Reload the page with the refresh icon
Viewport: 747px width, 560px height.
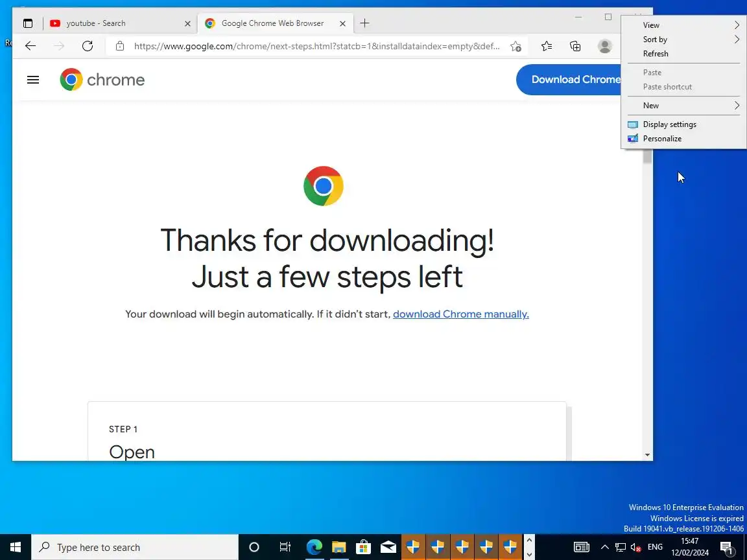(88, 46)
